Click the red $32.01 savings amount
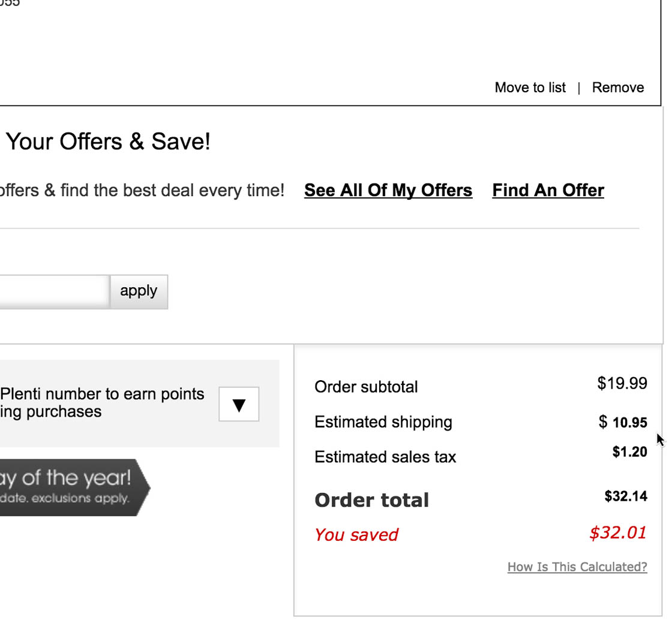672x626 pixels. pyautogui.click(x=618, y=532)
